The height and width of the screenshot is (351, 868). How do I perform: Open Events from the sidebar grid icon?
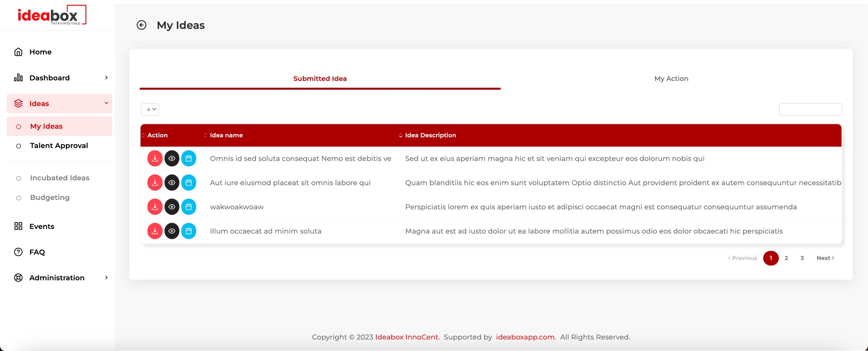coord(18,226)
